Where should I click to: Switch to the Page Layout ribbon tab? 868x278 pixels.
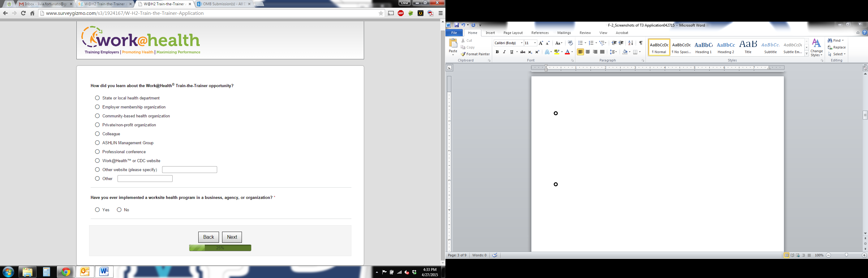pyautogui.click(x=513, y=33)
